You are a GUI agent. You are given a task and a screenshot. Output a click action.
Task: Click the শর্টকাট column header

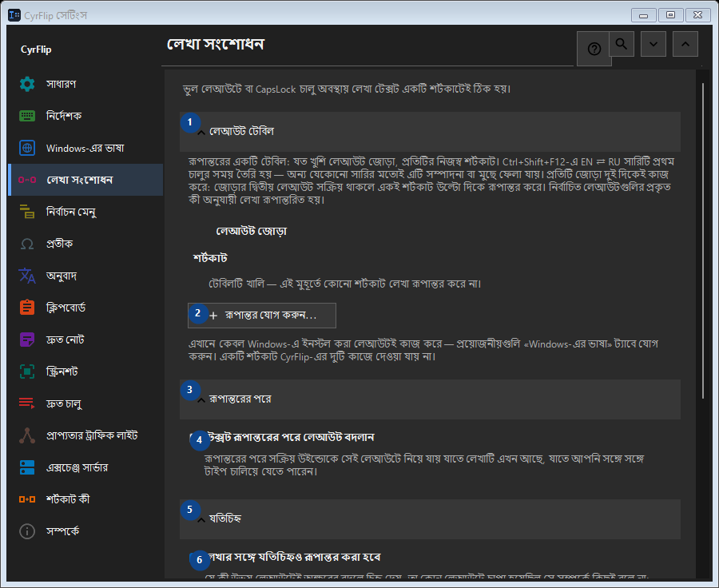[x=210, y=258]
